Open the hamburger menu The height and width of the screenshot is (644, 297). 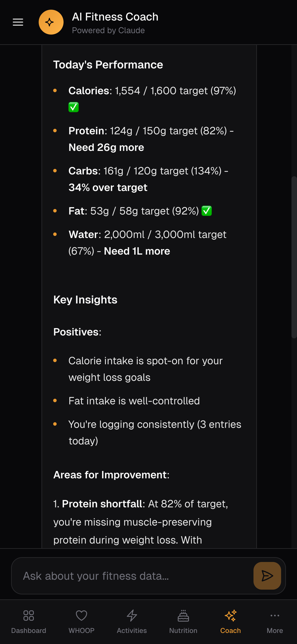(18, 22)
